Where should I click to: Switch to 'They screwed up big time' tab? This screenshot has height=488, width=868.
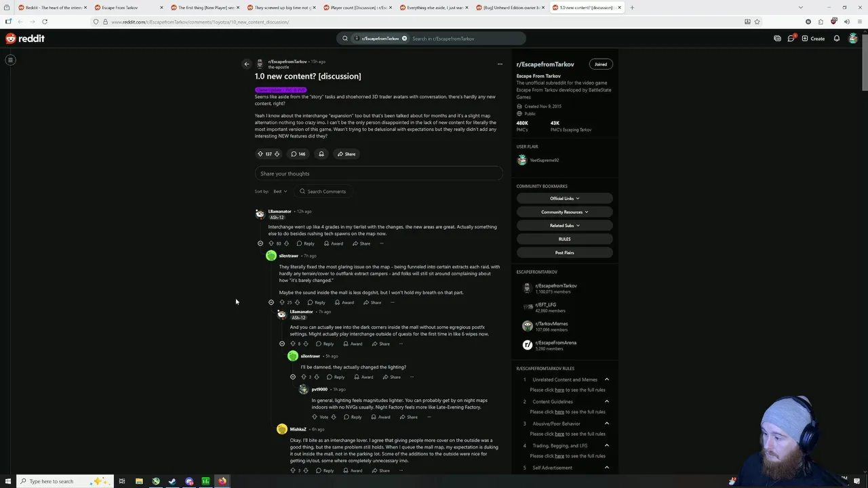tap(280, 7)
